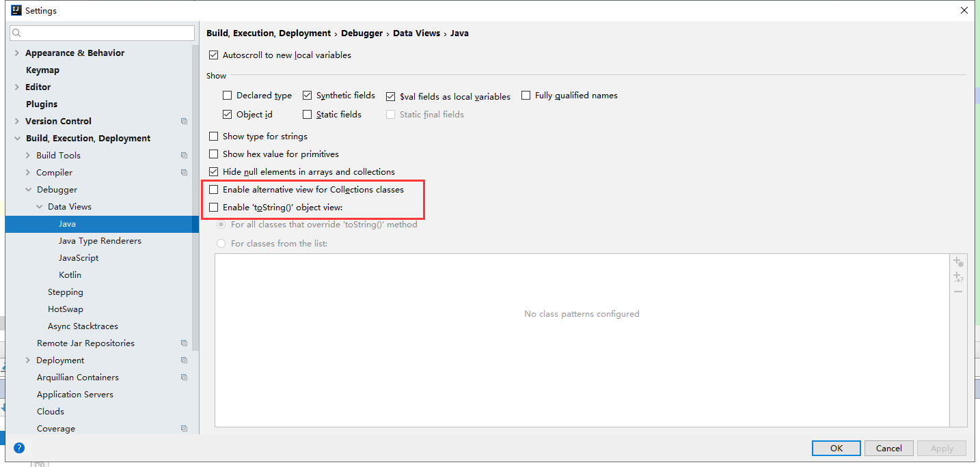Toggle Hide null elements in arrays and collections
Image resolution: width=980 pixels, height=467 pixels.
click(x=214, y=172)
